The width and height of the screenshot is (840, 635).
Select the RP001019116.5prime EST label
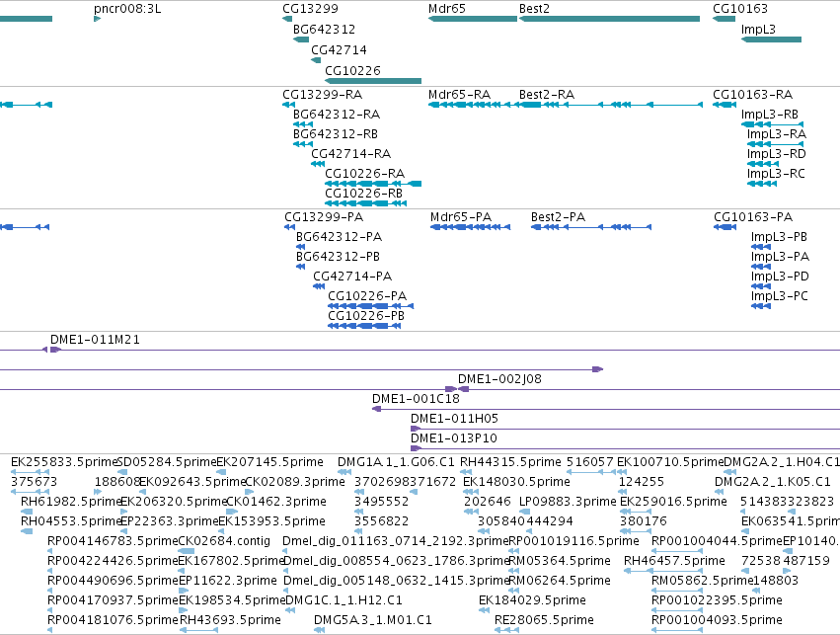pyautogui.click(x=573, y=542)
